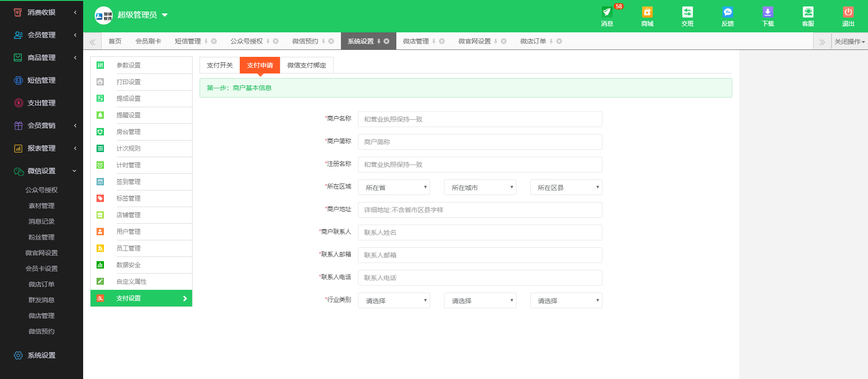Pin the 微信预约 tab

point(323,41)
